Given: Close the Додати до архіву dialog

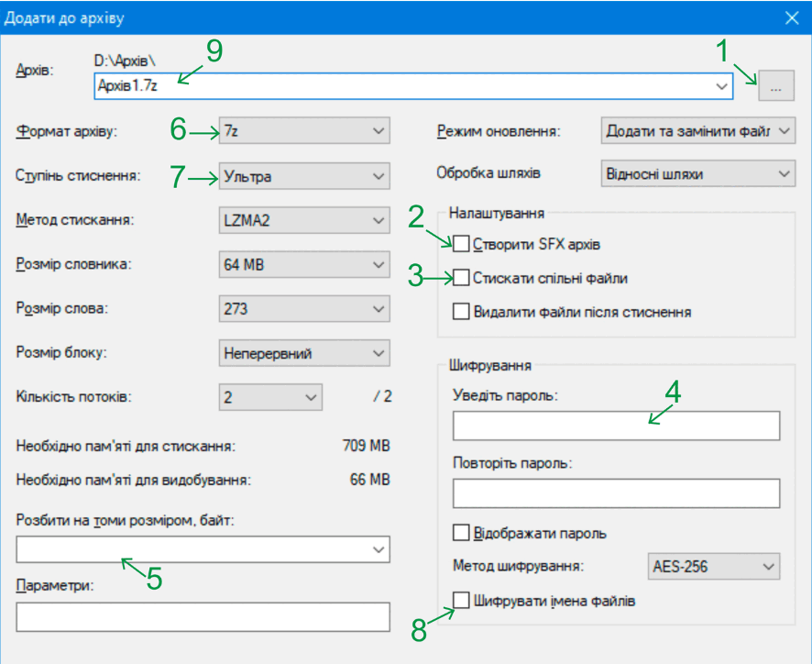Looking at the screenshot, I should (792, 18).
